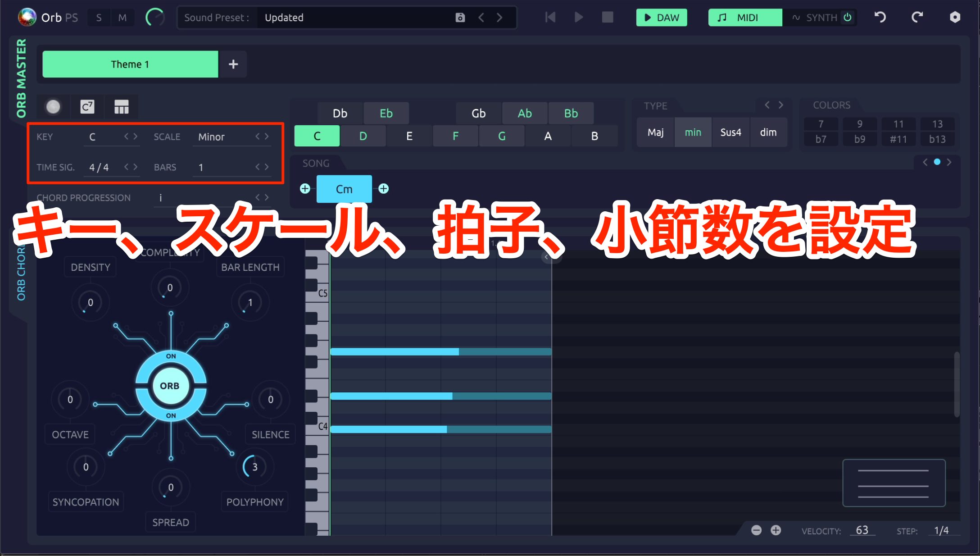This screenshot has height=556, width=980.
Task: Click the POLYPHONY knob
Action: coord(254,467)
